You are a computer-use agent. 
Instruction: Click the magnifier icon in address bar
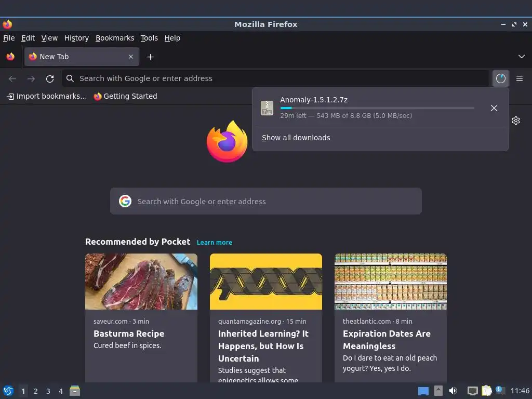click(x=70, y=78)
